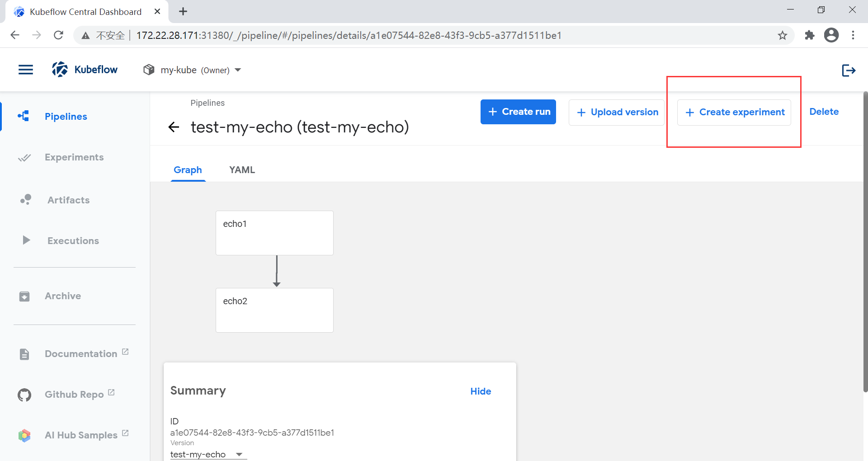Click Create experiment button
Screen dimensions: 868x461
734,112
